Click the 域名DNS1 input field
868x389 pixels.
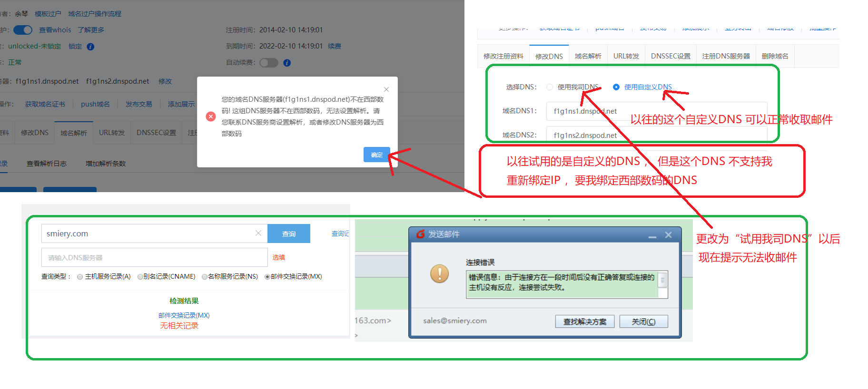tap(657, 111)
